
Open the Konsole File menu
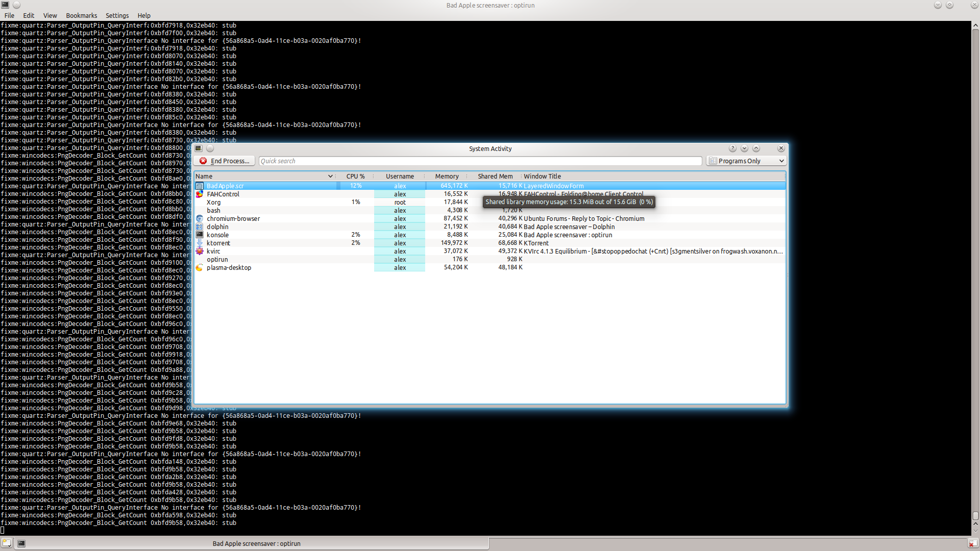pyautogui.click(x=9, y=16)
